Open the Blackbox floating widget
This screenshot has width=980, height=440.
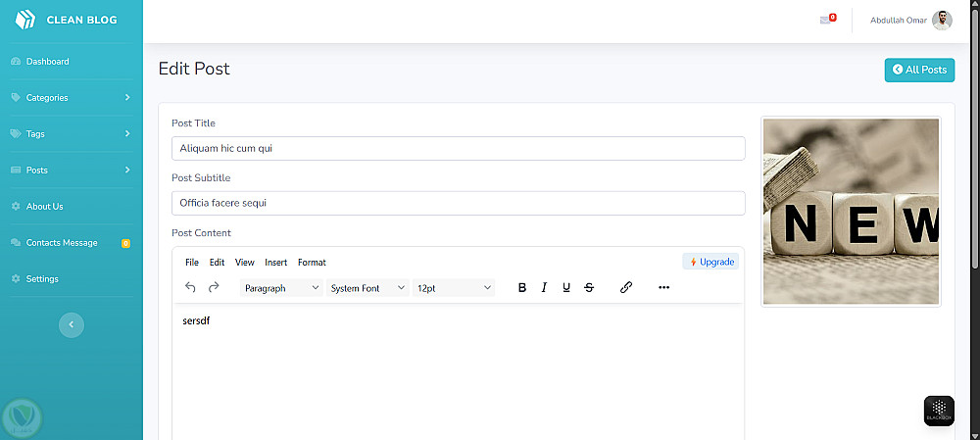point(939,412)
